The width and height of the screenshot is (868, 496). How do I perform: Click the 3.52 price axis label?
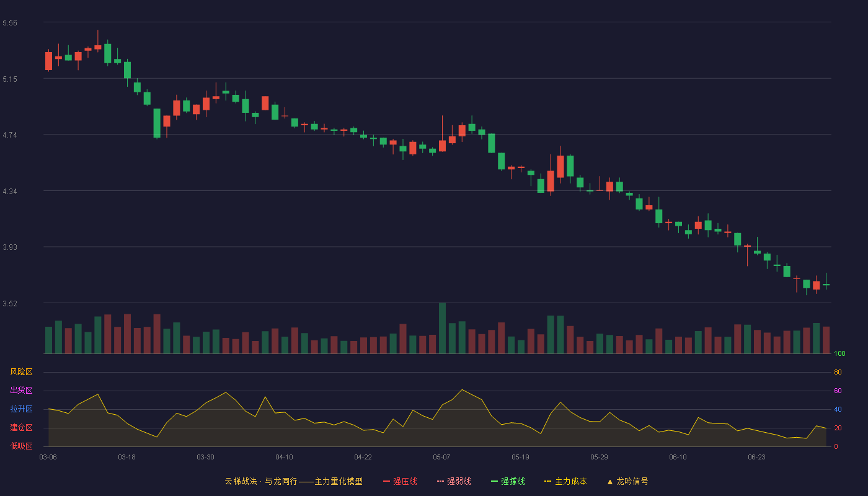coord(10,304)
